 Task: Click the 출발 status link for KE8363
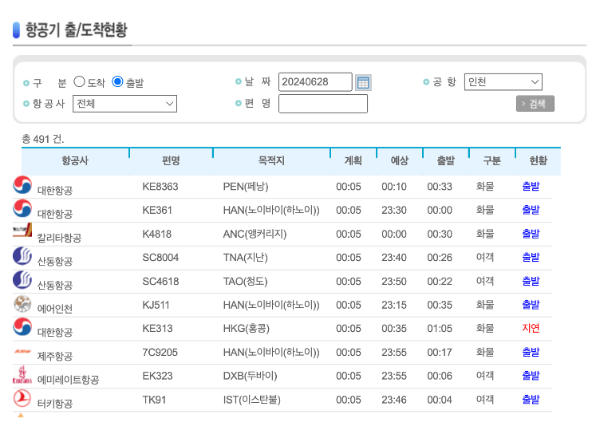[x=531, y=186]
